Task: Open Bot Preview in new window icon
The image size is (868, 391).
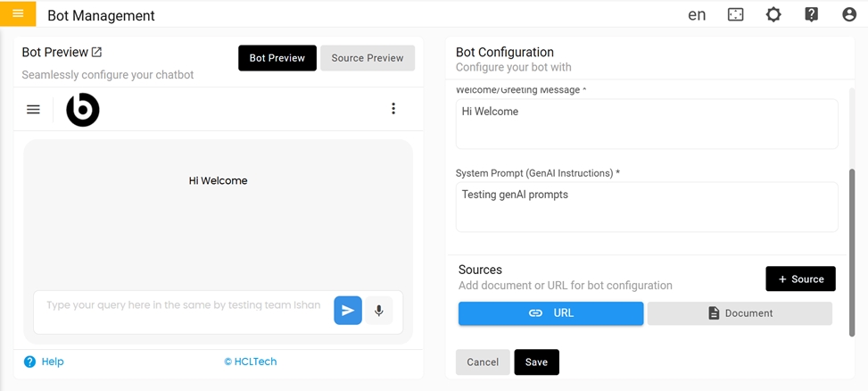Action: 97,53
